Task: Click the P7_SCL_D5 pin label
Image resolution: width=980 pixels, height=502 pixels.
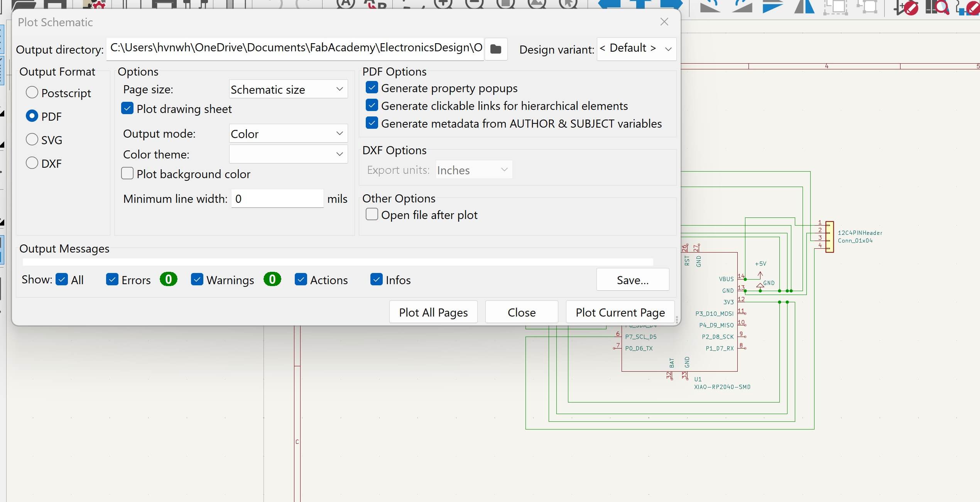Action: 641,337
